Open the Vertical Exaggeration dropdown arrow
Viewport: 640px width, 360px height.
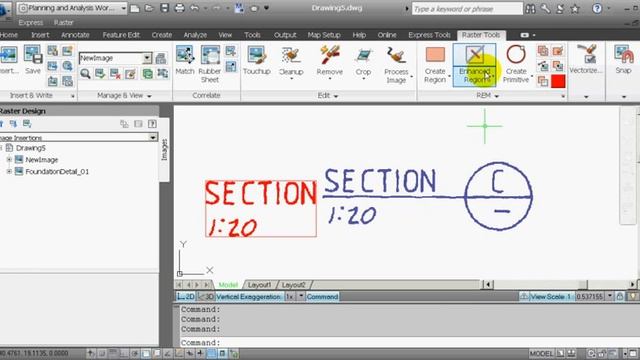[301, 297]
